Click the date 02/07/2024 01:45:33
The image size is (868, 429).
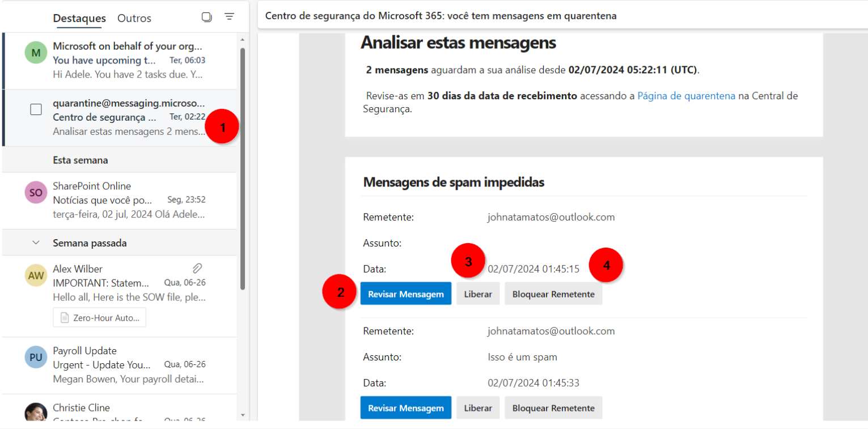[x=533, y=383]
